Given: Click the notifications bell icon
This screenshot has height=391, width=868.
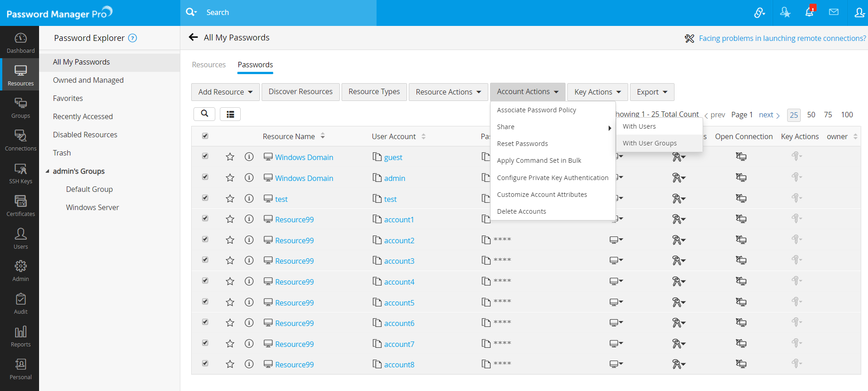Looking at the screenshot, I should click(809, 12).
